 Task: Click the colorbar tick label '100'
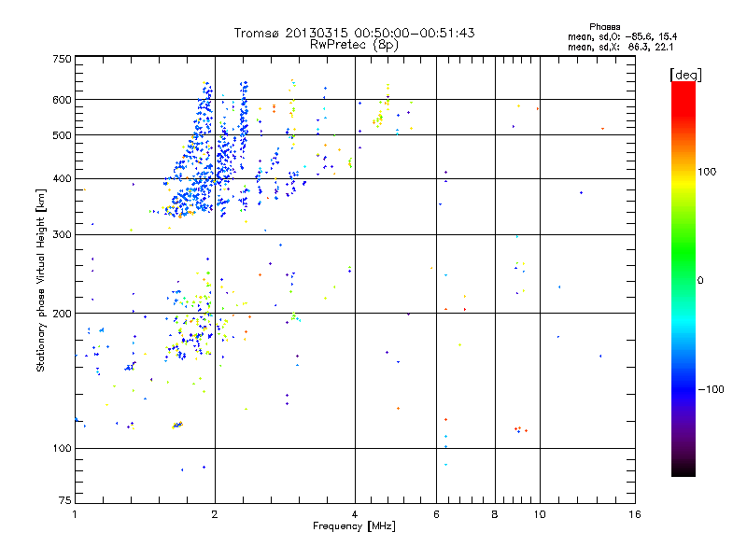click(x=707, y=172)
